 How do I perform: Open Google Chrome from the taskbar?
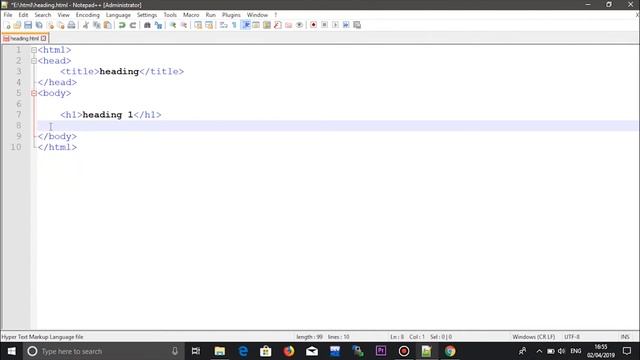pos(450,351)
